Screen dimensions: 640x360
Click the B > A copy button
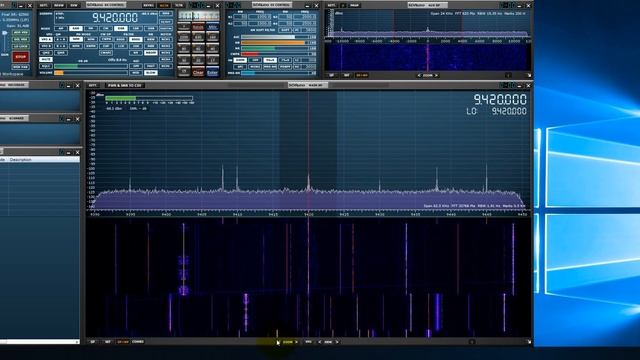tap(61, 46)
